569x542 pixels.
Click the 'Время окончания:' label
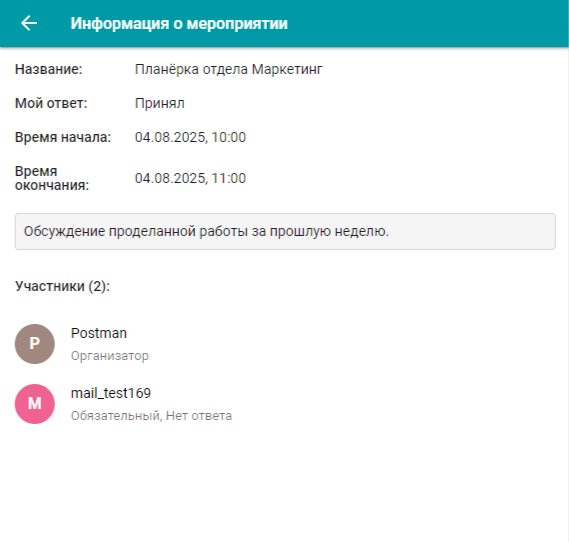tap(52, 178)
